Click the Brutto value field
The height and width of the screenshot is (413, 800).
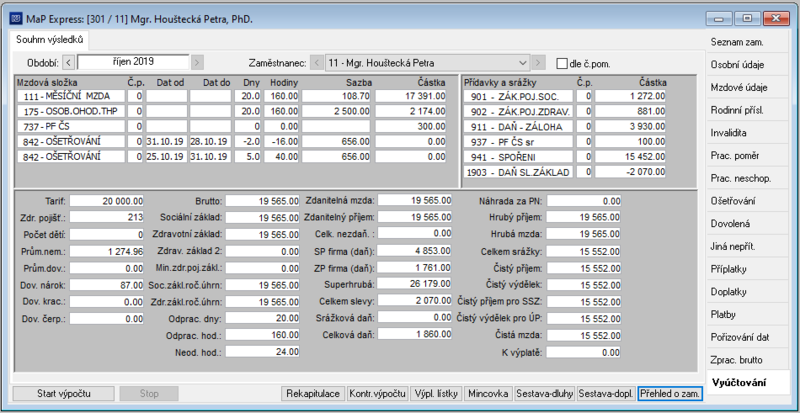coord(262,201)
